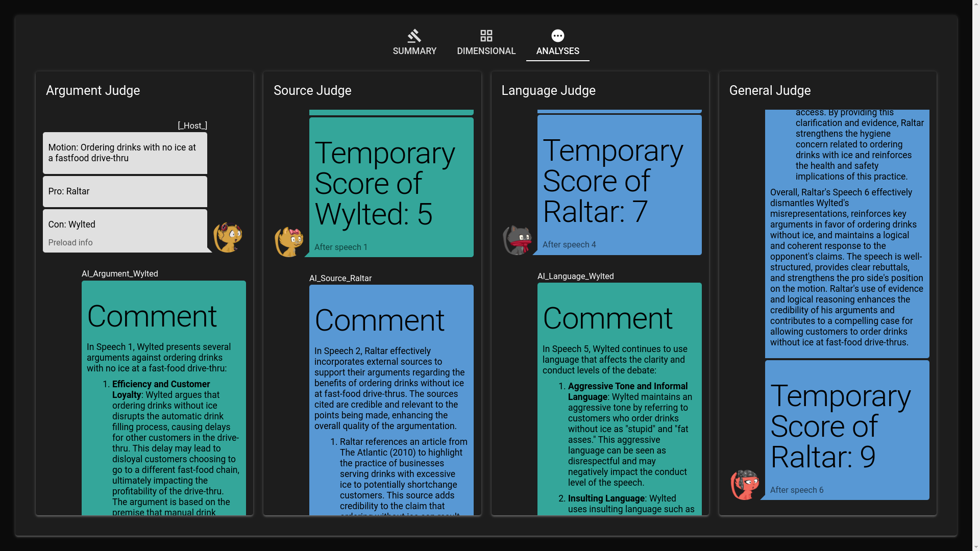
Task: Click the AI_Source_Raltar sender label
Action: 340,279
